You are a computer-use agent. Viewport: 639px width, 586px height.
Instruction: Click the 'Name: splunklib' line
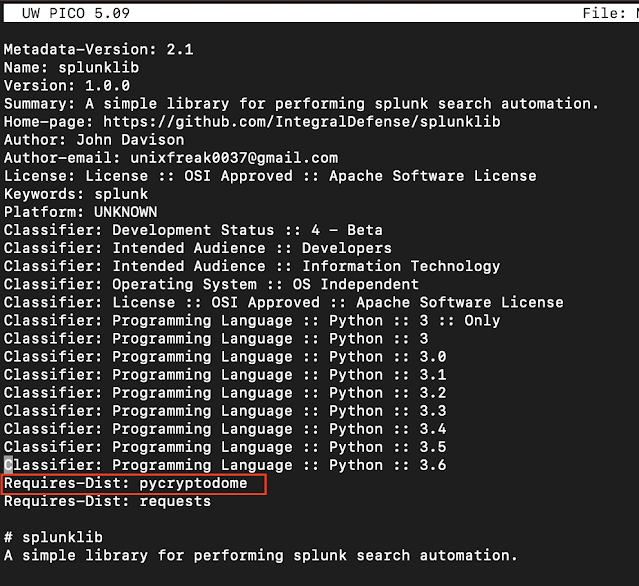[71, 67]
